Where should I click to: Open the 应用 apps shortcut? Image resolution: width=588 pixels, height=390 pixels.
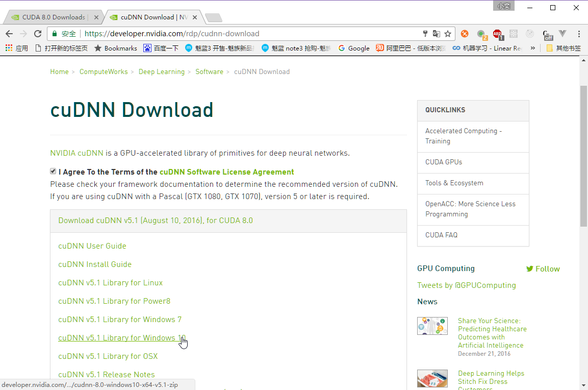pos(16,48)
